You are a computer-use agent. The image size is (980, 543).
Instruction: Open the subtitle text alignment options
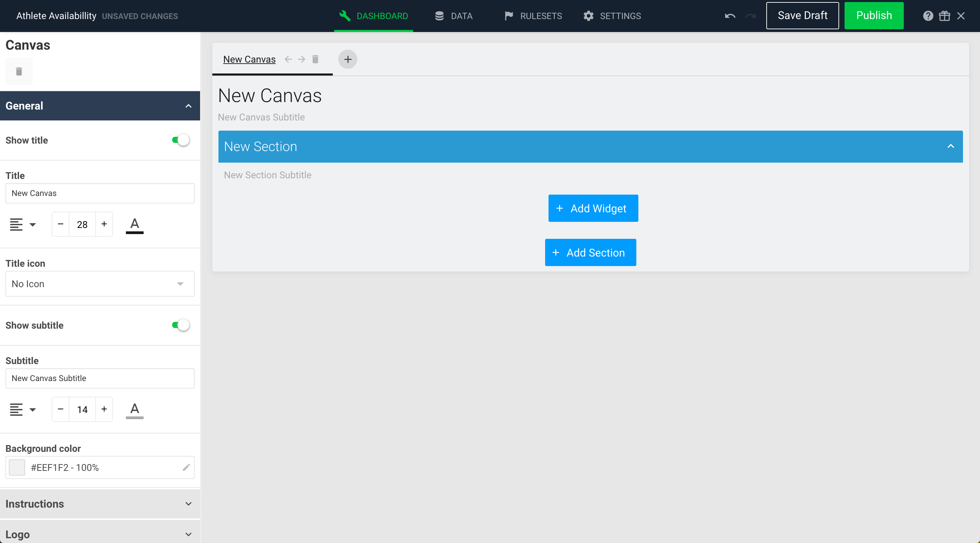click(x=22, y=409)
